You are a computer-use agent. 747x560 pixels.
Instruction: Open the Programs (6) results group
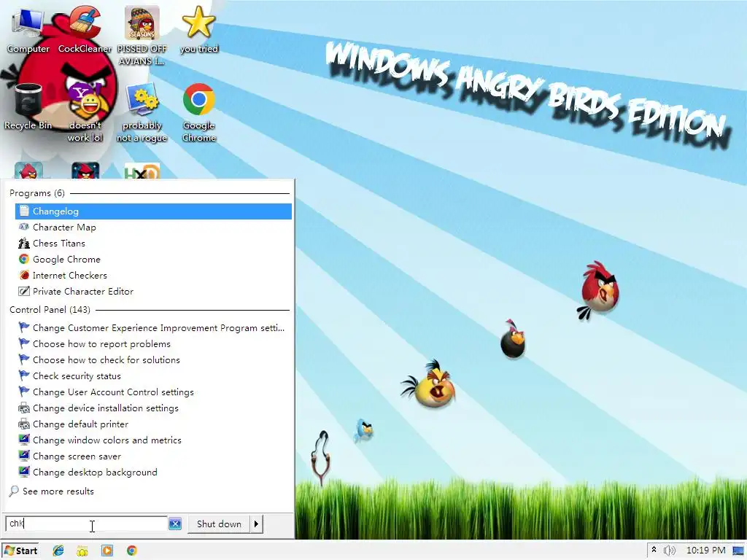pos(37,192)
